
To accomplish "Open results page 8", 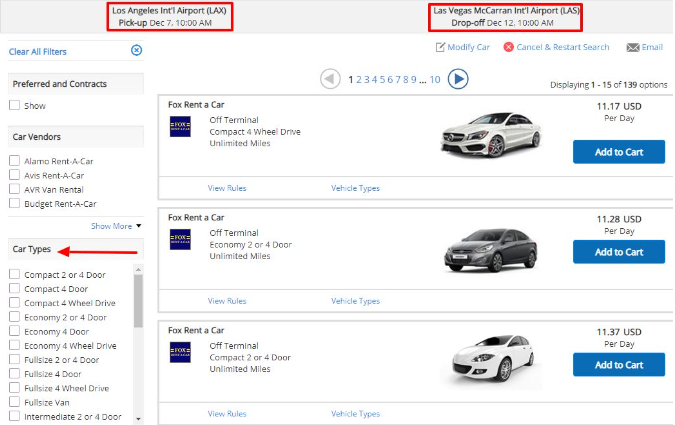I will [406, 80].
